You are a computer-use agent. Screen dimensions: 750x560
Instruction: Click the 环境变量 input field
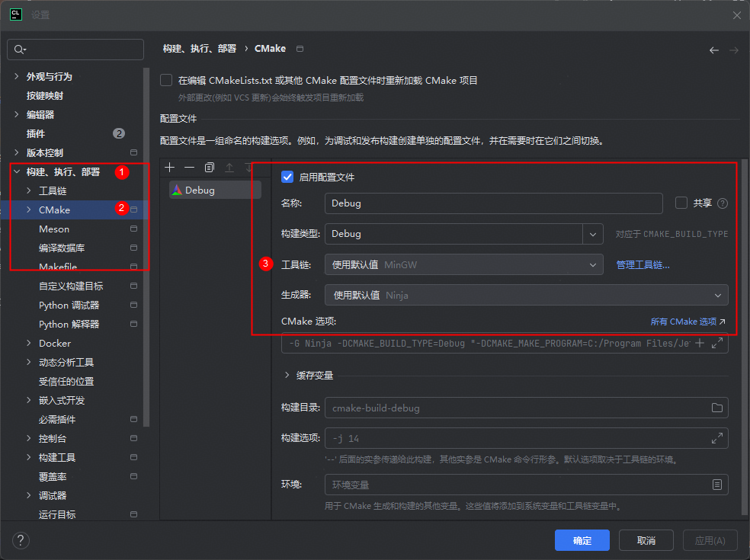click(x=526, y=485)
